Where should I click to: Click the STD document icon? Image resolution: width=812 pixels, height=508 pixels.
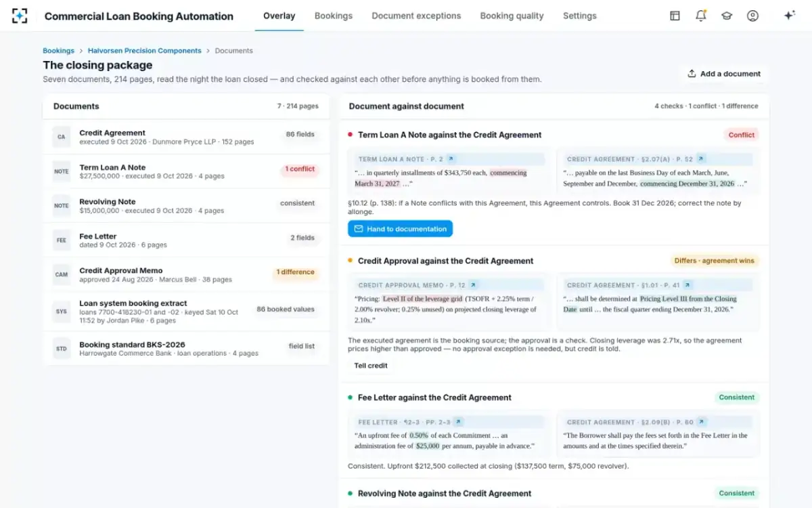click(62, 350)
